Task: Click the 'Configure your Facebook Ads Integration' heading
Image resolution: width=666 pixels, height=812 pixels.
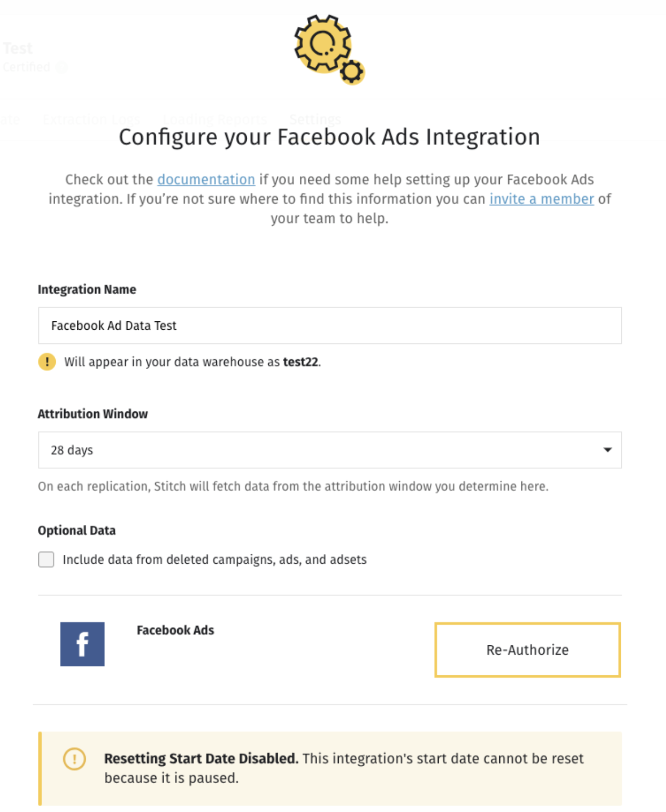Action: click(x=329, y=137)
